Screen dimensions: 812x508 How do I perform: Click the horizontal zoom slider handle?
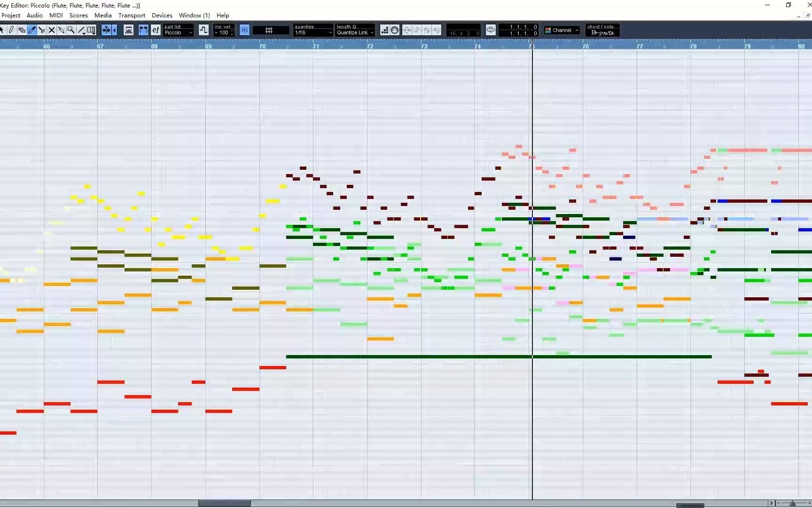point(792,503)
